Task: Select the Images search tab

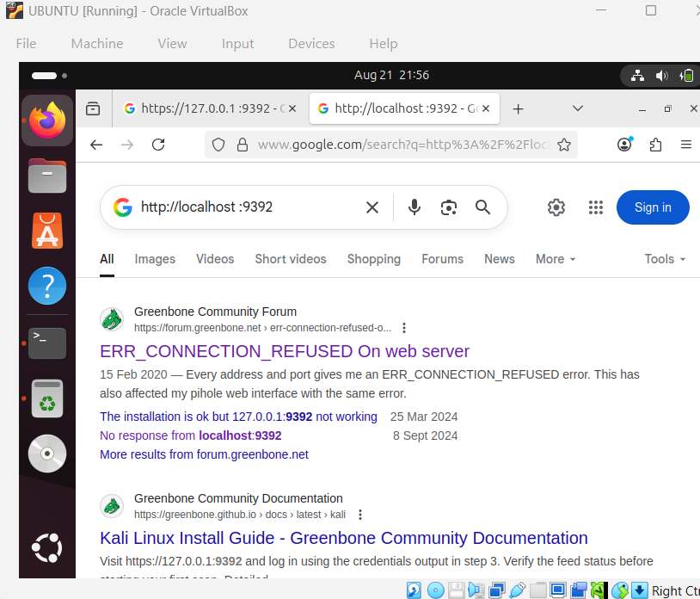Action: click(x=155, y=259)
